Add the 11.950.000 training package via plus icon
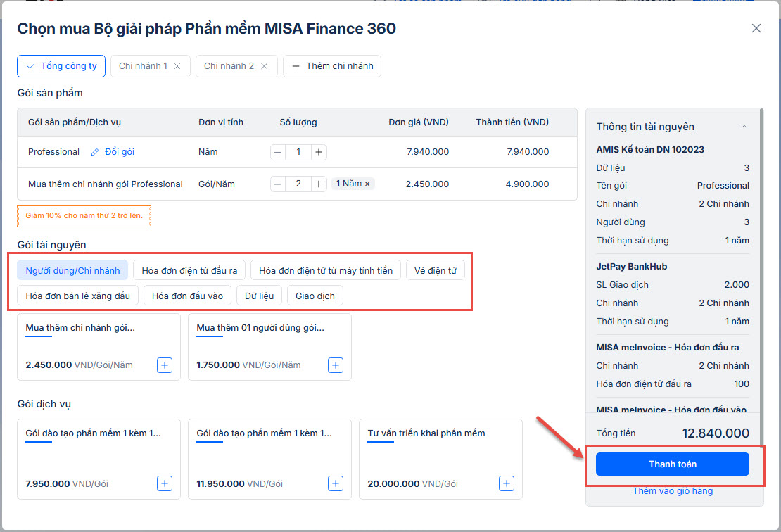 coord(336,483)
